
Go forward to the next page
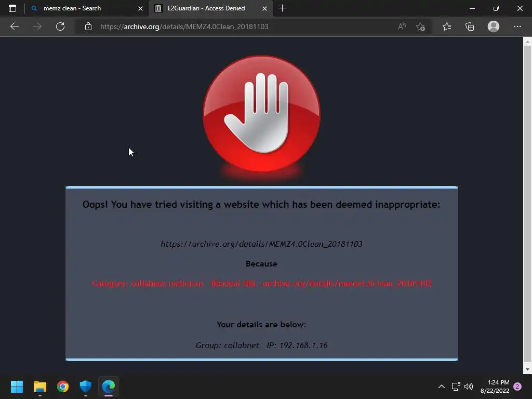click(x=37, y=26)
